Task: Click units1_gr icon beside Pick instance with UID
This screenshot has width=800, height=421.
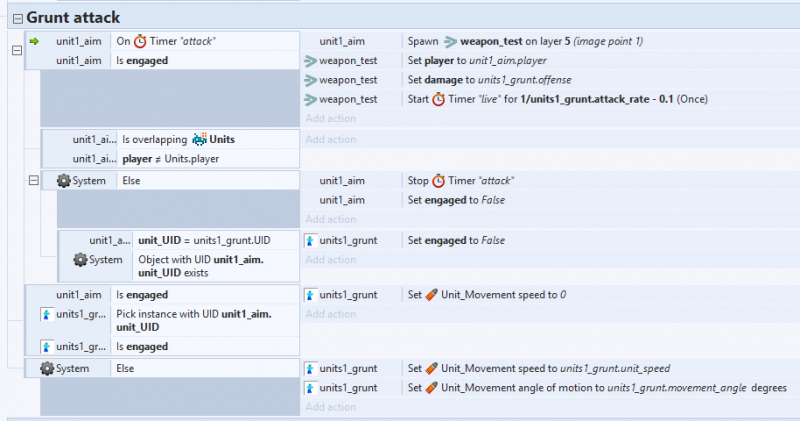Action: [46, 314]
